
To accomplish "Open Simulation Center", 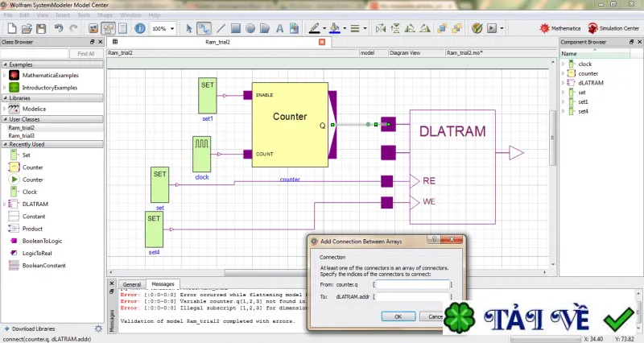I will (613, 28).
